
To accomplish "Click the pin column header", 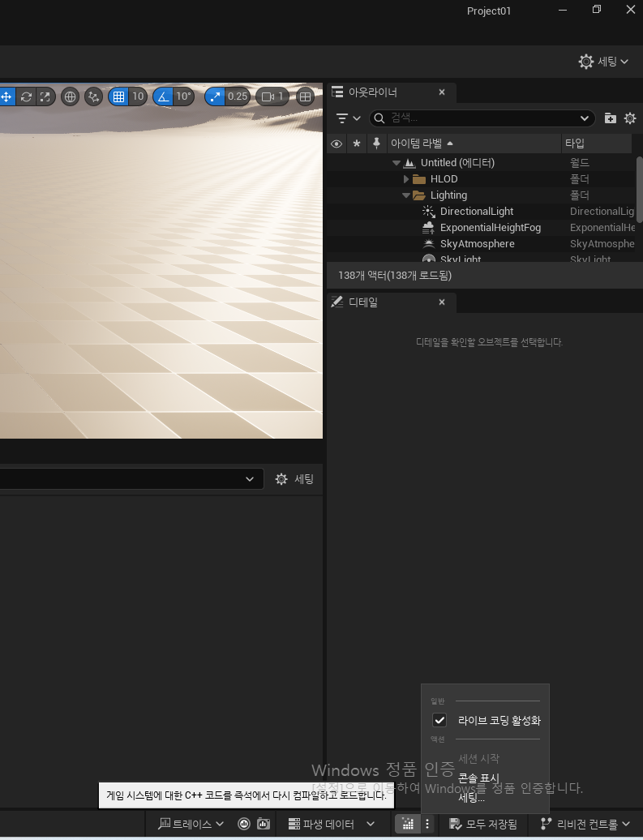I will (x=377, y=144).
